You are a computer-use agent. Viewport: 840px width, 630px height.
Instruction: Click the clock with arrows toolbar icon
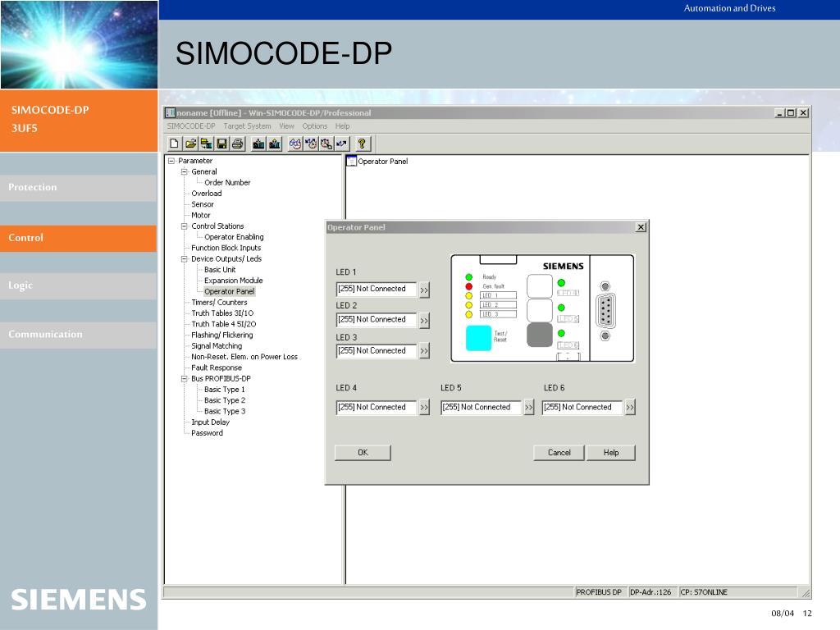(311, 144)
